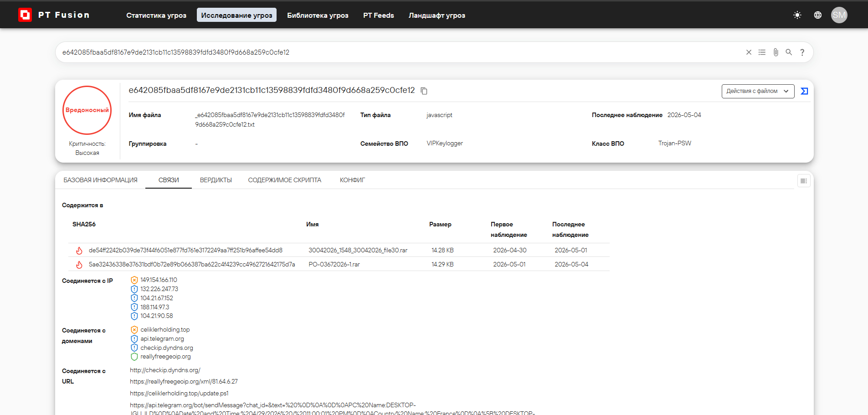This screenshot has height=415, width=868.
Task: Select 'Исследование угроз' menu item
Action: tap(236, 15)
